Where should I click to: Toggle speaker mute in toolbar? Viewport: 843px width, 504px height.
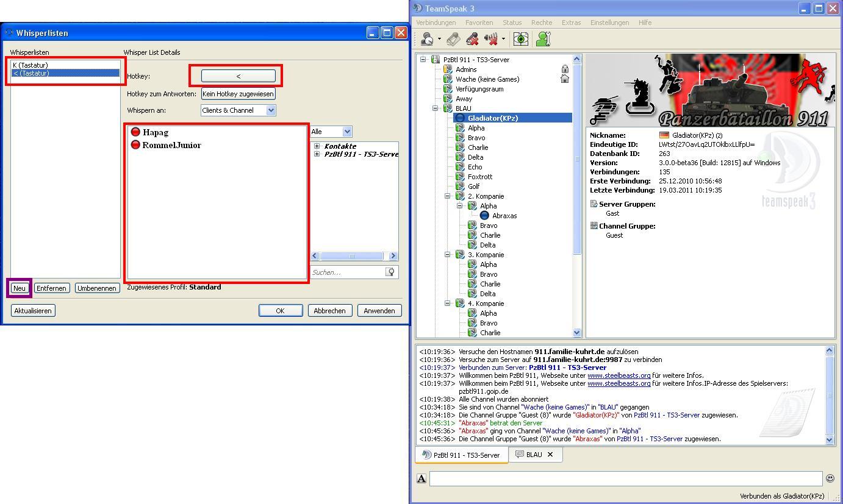[491, 40]
